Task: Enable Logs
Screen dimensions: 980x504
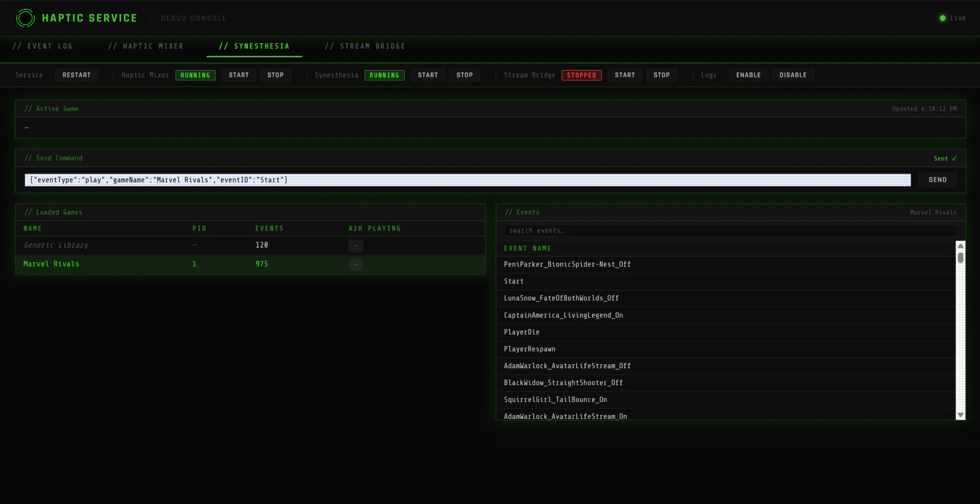Action: (x=748, y=75)
